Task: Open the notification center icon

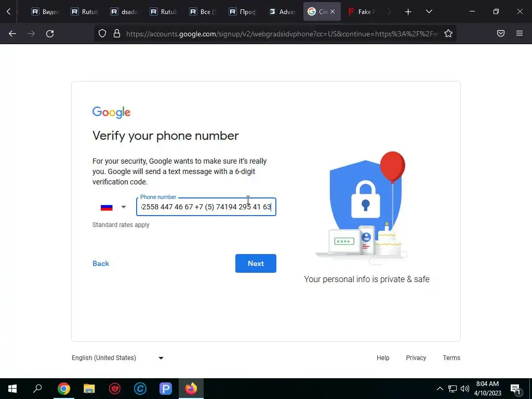Action: click(x=515, y=389)
